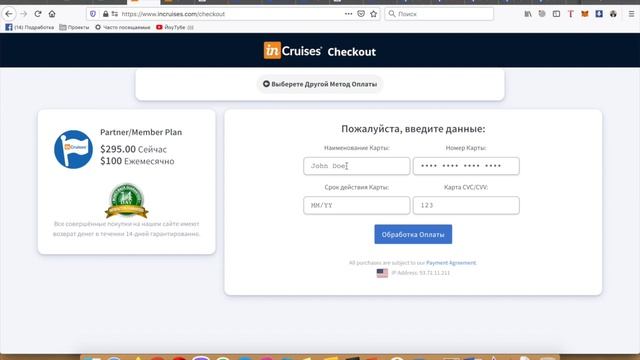Viewport: 640px width, 360px height.
Task: Open the Facebook Подработка bookmark
Action: coord(29,27)
